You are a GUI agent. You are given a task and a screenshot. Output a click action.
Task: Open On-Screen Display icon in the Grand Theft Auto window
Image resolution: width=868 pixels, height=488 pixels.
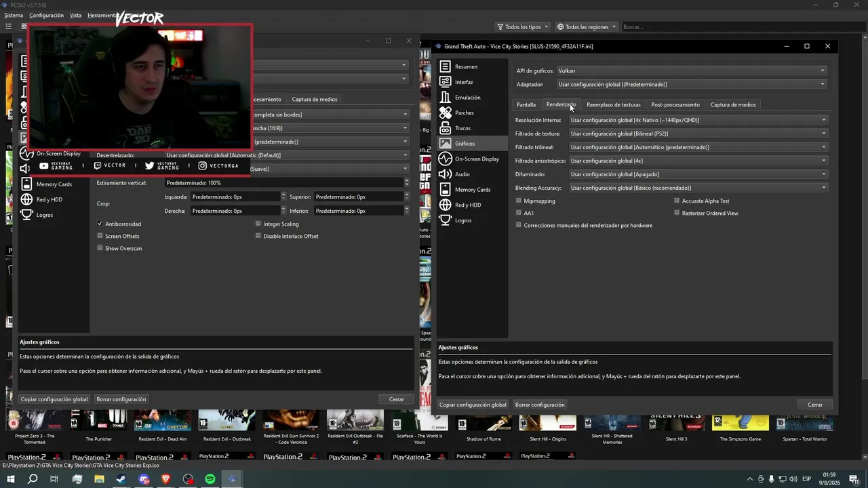click(445, 159)
